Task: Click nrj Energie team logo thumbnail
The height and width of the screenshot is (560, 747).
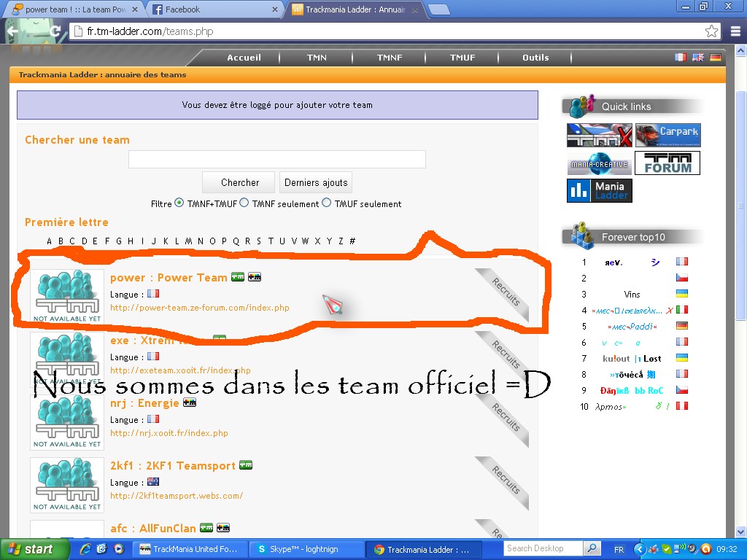Action: click(x=67, y=422)
